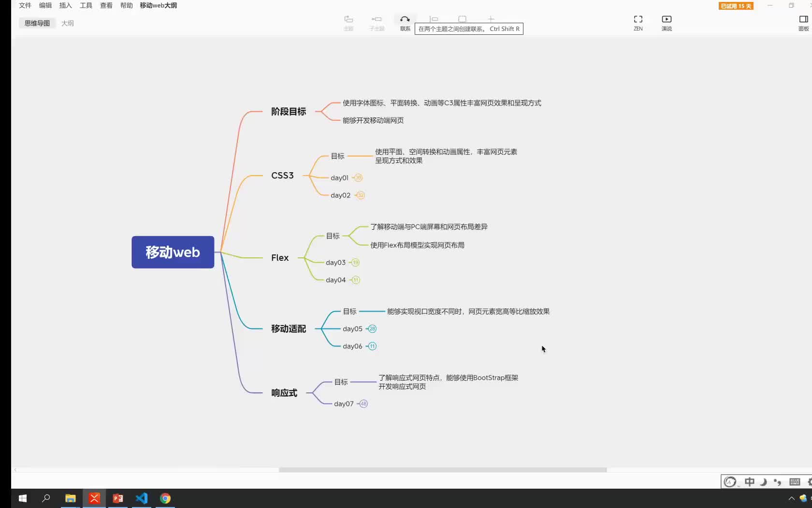Select the 目标 subtopic under 移动适配
This screenshot has height=508, width=812.
point(349,312)
